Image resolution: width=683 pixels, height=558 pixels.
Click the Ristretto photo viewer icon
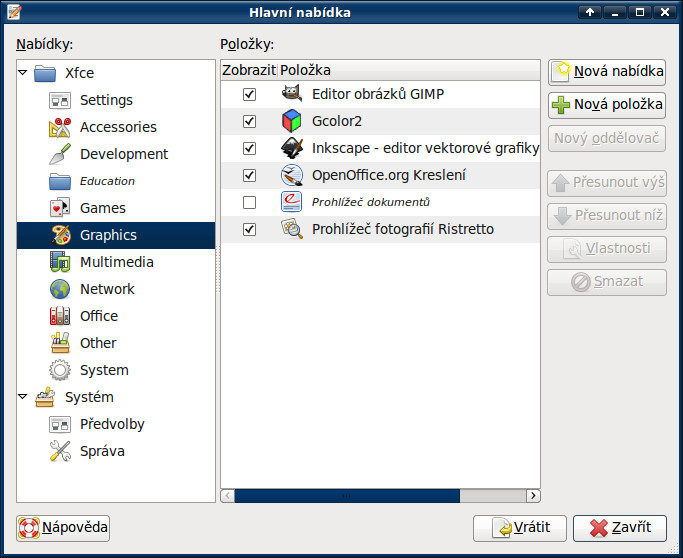(x=292, y=229)
